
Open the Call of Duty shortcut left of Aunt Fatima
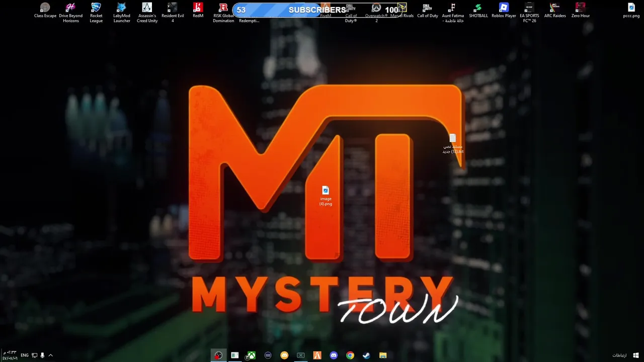427,11
